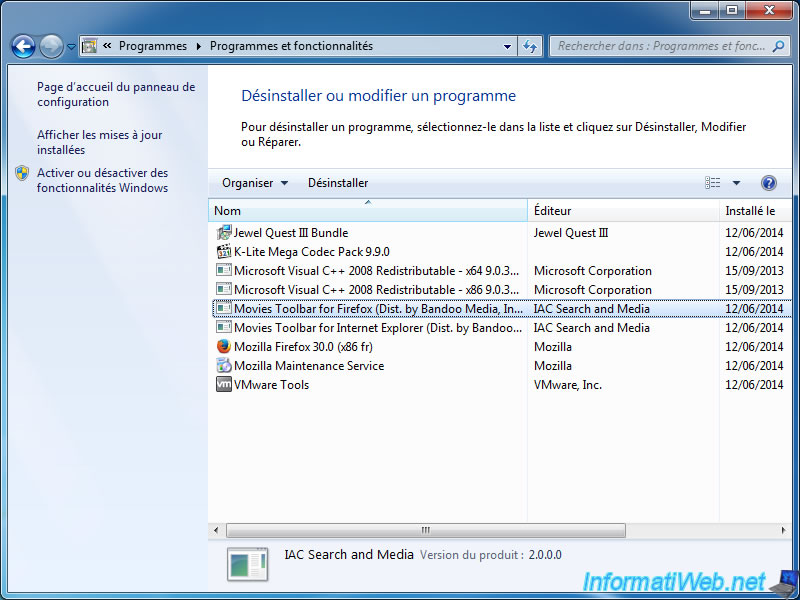Sort list by the Éditeur column
This screenshot has width=800, height=600.
pos(623,210)
